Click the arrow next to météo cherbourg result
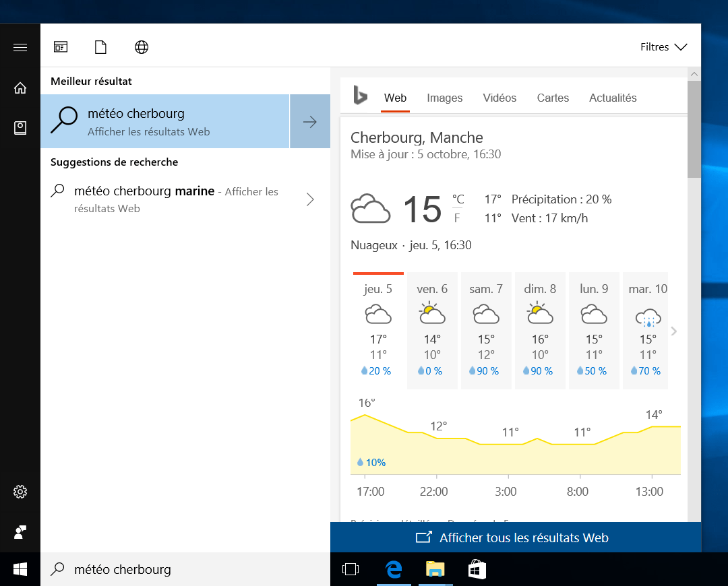This screenshot has height=586, width=728. tap(309, 121)
